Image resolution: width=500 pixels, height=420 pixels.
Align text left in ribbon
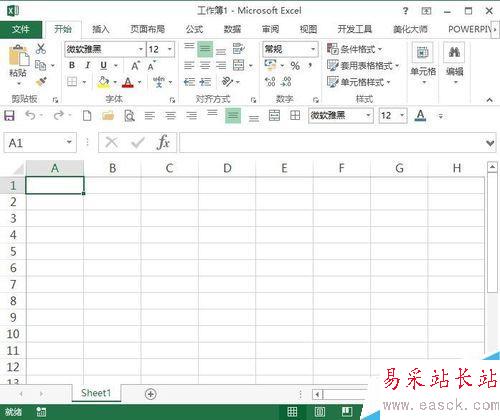coord(189,65)
